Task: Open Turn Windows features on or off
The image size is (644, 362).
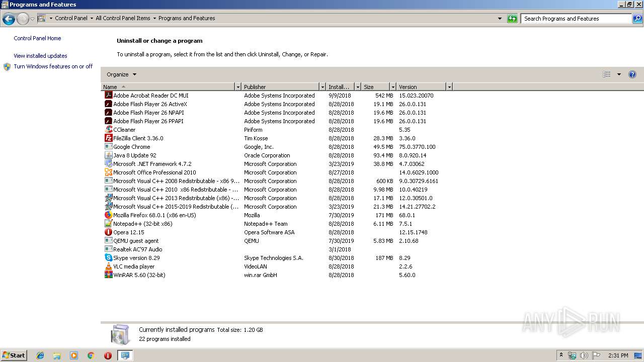Action: click(x=53, y=66)
